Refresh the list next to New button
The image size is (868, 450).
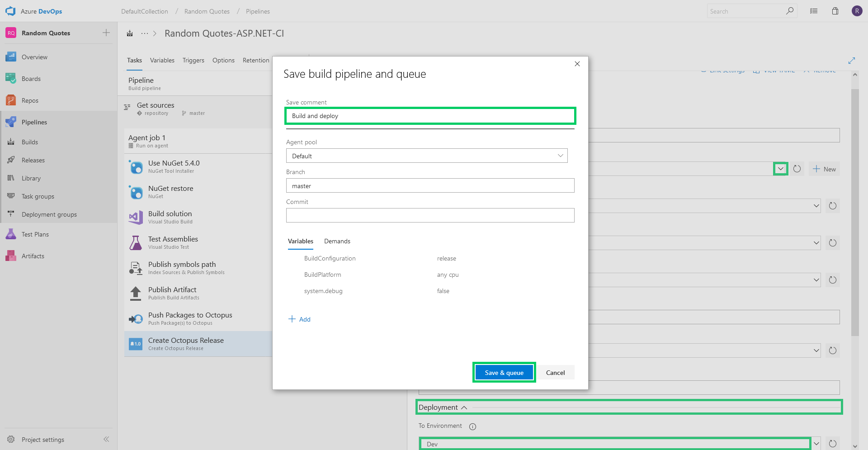[x=797, y=169]
